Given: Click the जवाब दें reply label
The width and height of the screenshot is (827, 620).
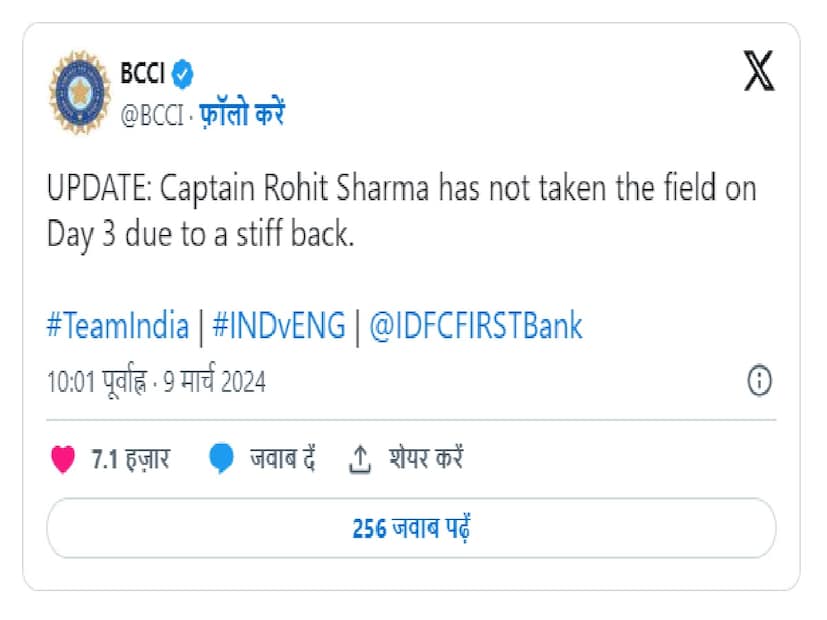Looking at the screenshot, I should tap(283, 459).
